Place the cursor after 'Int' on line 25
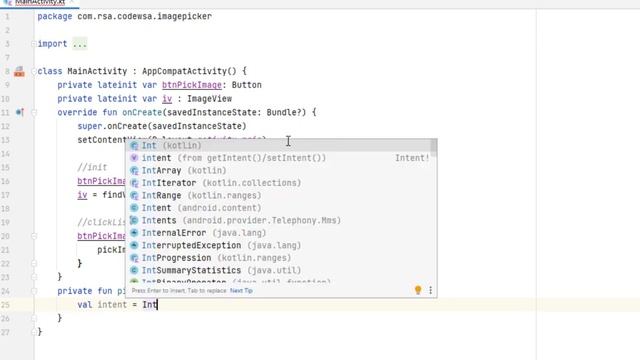The width and height of the screenshot is (640, 360). 158,304
